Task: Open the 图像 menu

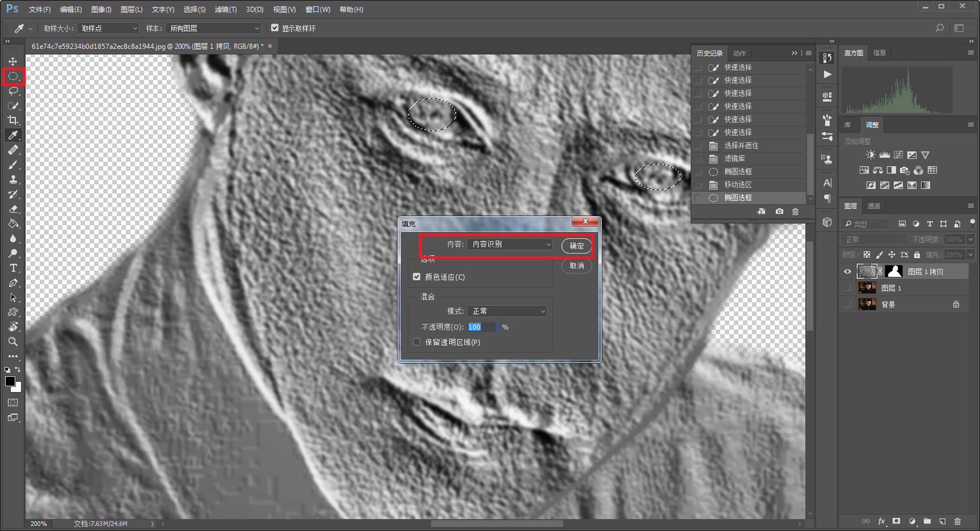Action: (x=102, y=10)
